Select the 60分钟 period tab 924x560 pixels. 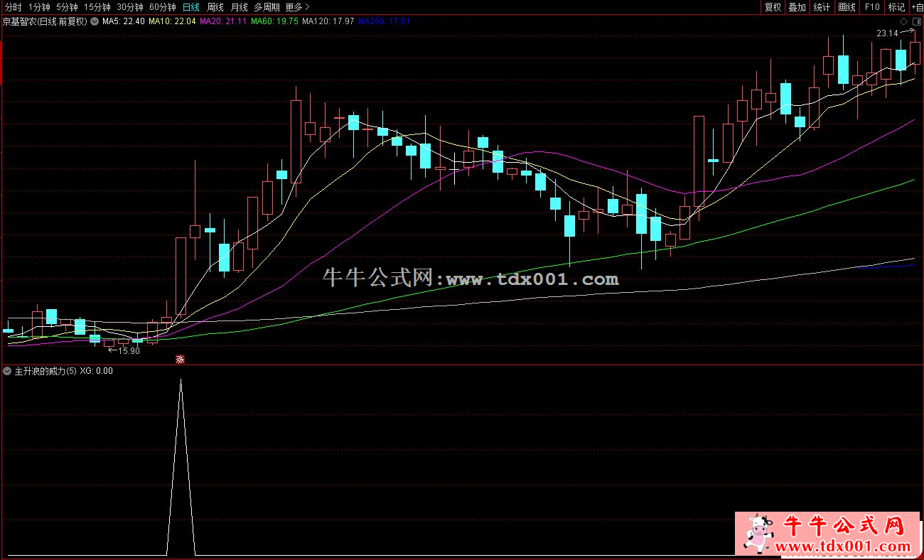(163, 7)
